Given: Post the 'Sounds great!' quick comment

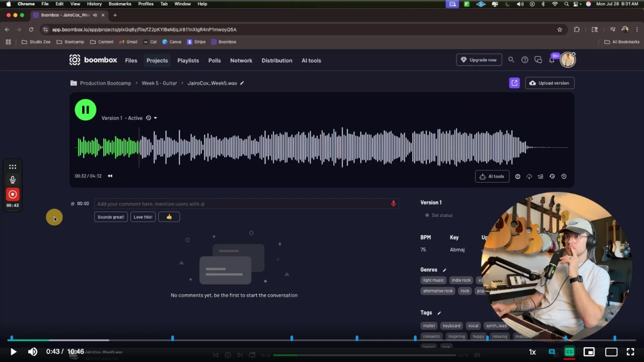Looking at the screenshot, I should point(111,217).
